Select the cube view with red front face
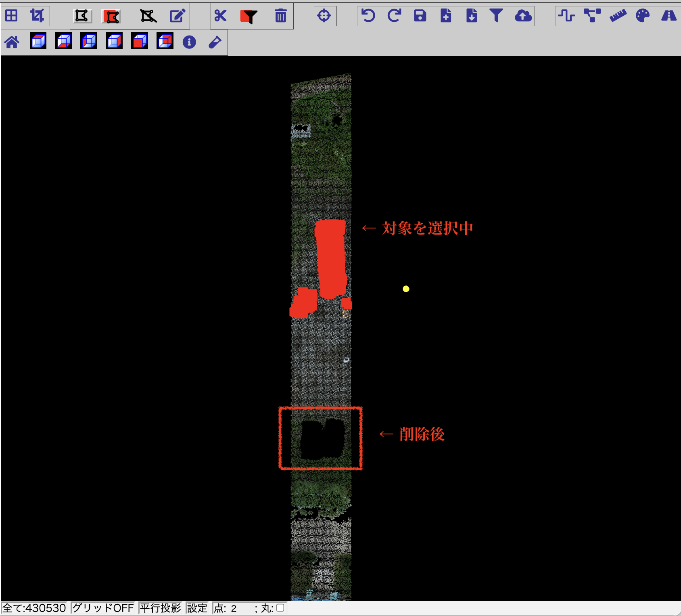 [x=140, y=42]
